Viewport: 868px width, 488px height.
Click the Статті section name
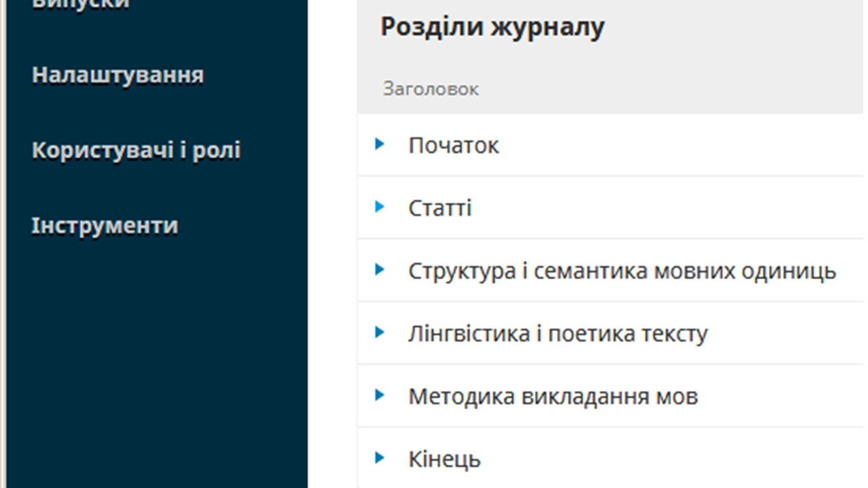pyautogui.click(x=439, y=208)
